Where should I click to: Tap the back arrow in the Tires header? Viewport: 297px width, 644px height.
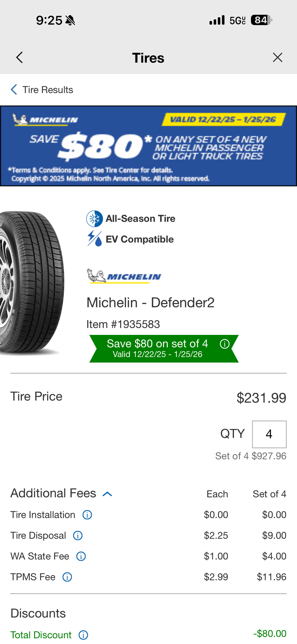(19, 58)
